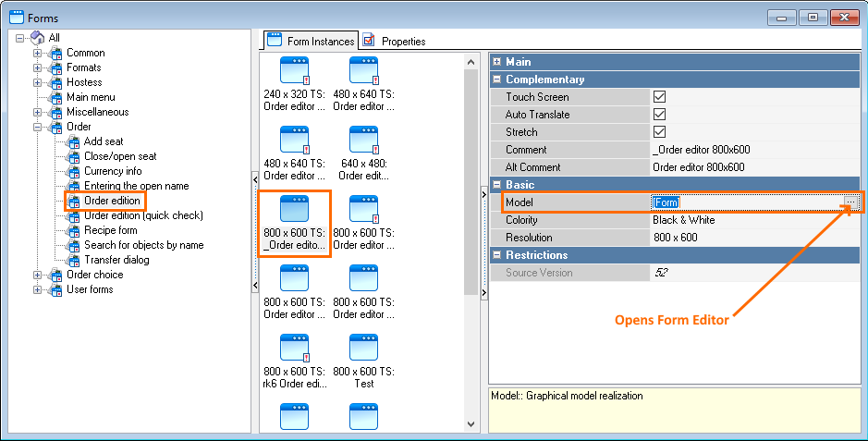
Task: Expand the Main properties section
Action: [x=497, y=62]
